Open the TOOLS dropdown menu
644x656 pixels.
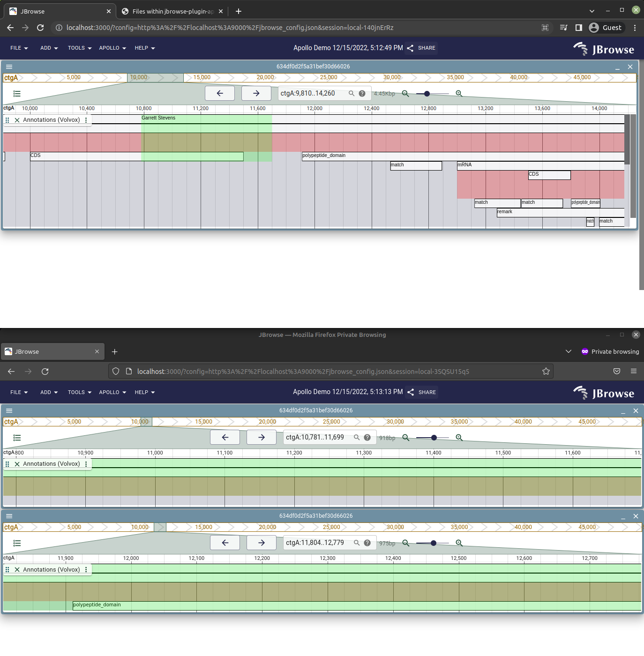coord(79,48)
